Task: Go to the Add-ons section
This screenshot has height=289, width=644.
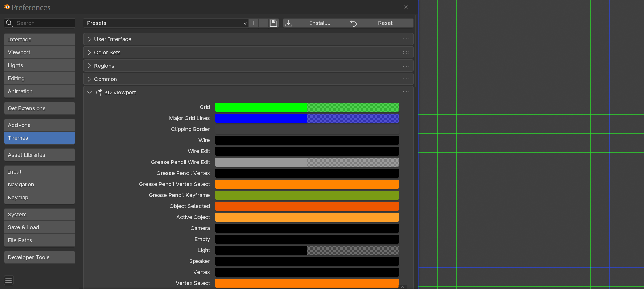Action: click(x=40, y=125)
